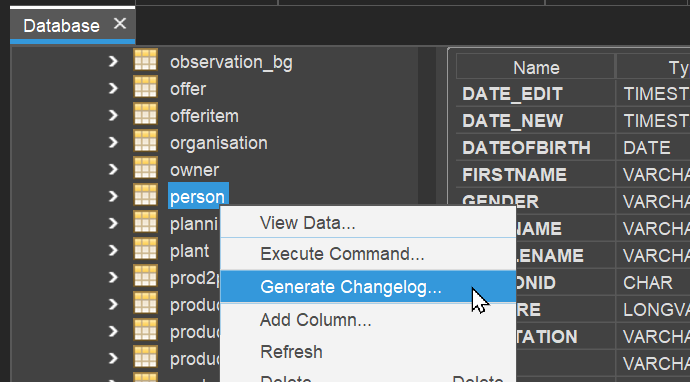Expand the person table node

tap(113, 196)
